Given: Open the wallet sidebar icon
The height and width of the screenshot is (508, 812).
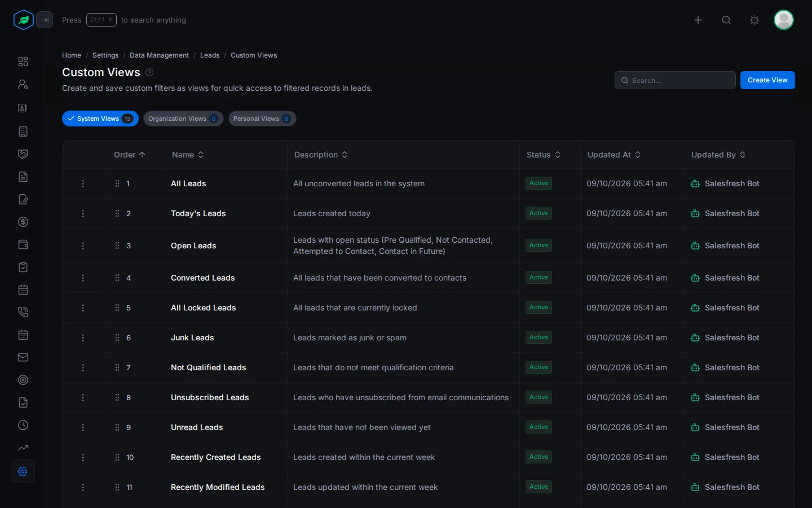Looking at the screenshot, I should 23,244.
